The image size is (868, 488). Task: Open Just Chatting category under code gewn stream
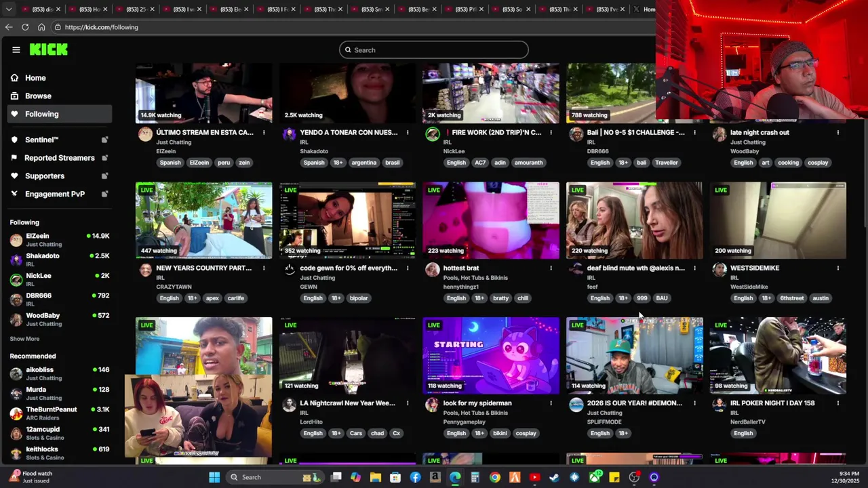(x=317, y=278)
